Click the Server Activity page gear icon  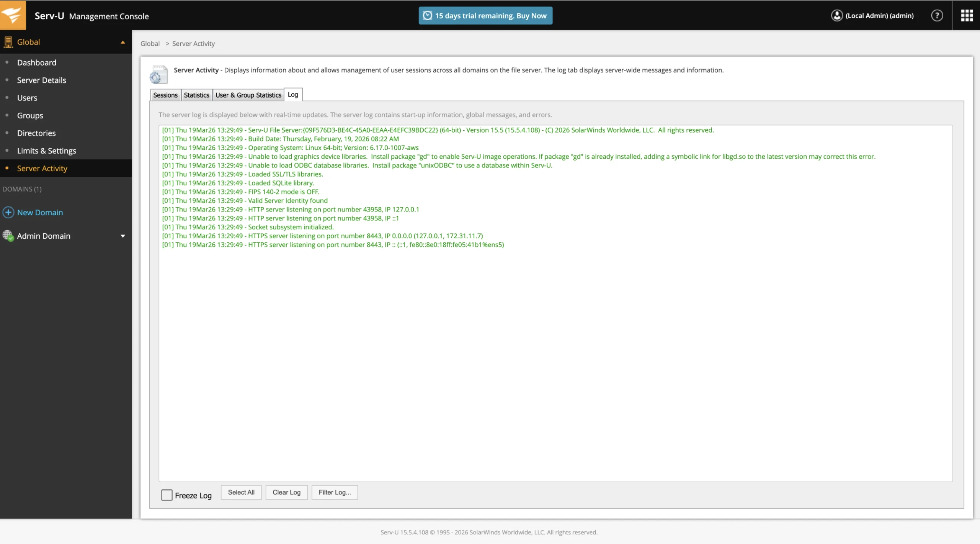(x=158, y=75)
